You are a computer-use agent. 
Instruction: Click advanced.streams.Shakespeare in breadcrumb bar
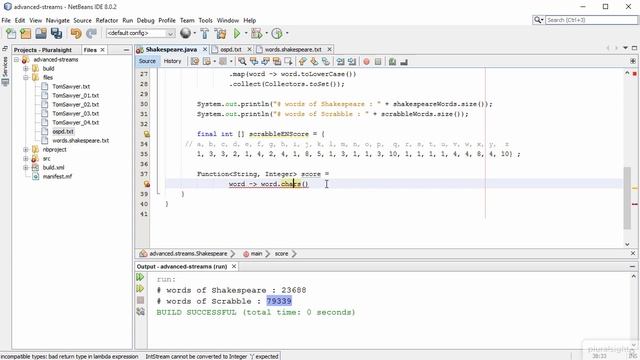coord(188,254)
